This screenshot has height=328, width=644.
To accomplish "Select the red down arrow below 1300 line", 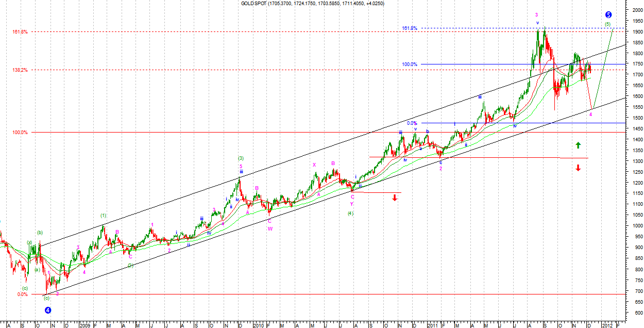I will (x=578, y=168).
